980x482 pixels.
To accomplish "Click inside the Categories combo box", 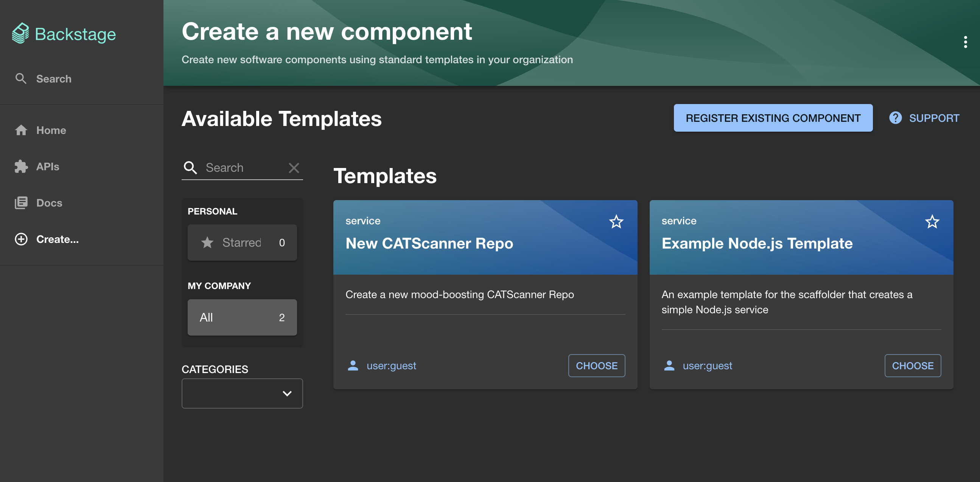I will pos(242,393).
